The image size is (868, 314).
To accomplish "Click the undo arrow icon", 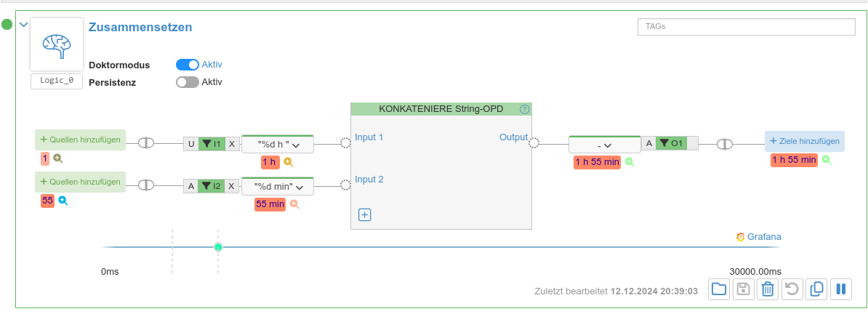I will [x=792, y=289].
